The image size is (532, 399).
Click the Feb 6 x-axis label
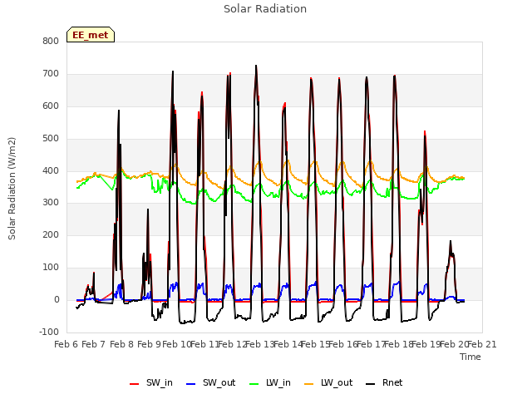(66, 345)
